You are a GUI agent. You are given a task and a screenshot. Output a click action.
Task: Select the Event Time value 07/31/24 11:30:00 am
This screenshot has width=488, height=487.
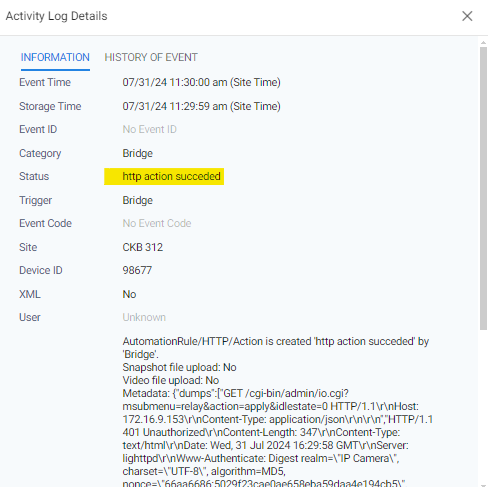pos(201,82)
